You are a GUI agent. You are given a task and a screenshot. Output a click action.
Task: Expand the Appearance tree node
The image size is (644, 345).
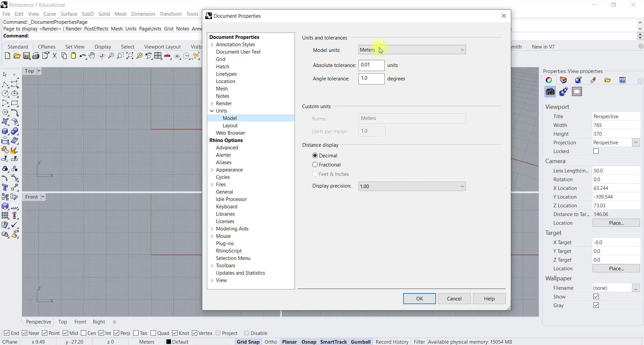pos(212,170)
